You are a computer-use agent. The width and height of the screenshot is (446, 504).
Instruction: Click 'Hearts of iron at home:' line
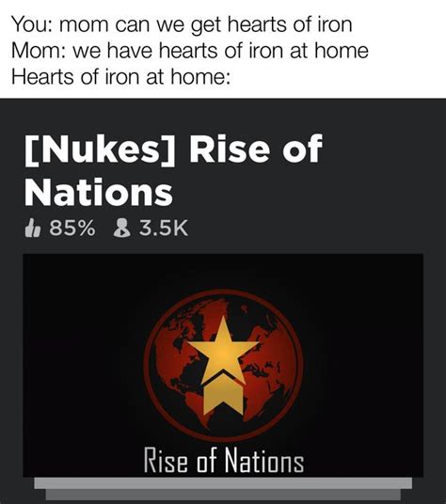click(x=120, y=76)
